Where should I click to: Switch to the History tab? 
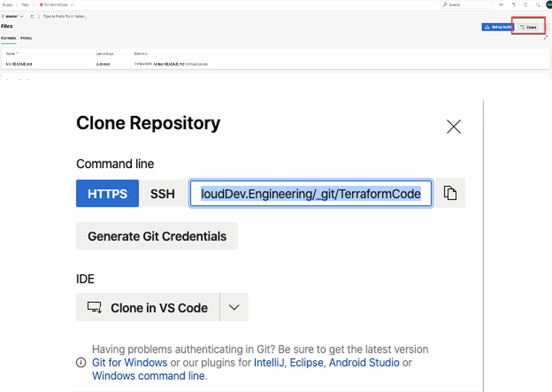(x=26, y=38)
